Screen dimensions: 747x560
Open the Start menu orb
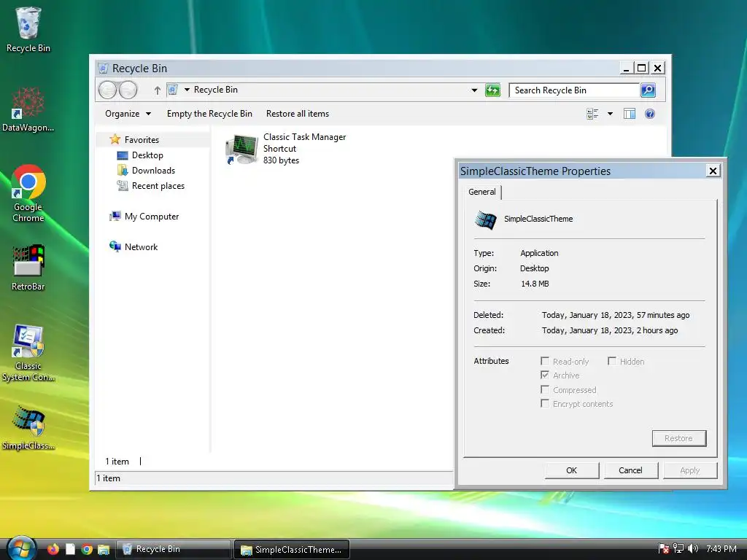(x=21, y=548)
